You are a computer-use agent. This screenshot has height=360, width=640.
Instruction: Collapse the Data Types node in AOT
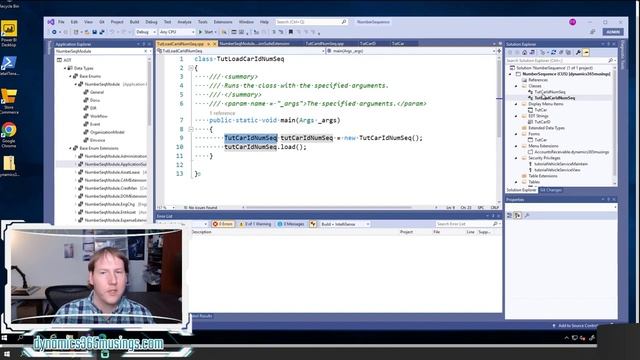(65, 68)
